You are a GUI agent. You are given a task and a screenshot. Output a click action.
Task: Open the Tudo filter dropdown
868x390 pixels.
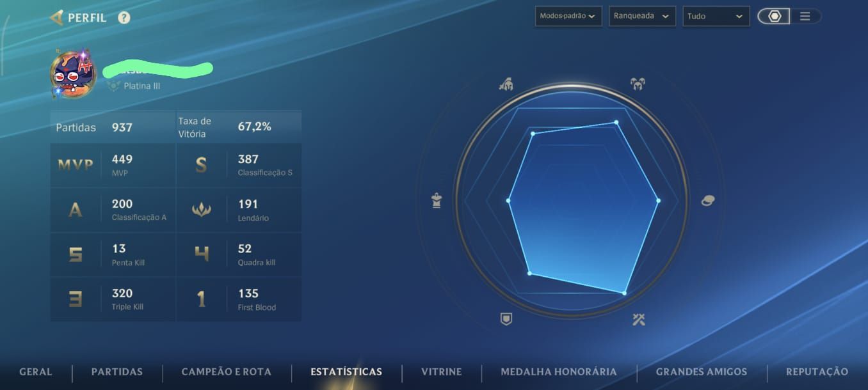coord(716,16)
